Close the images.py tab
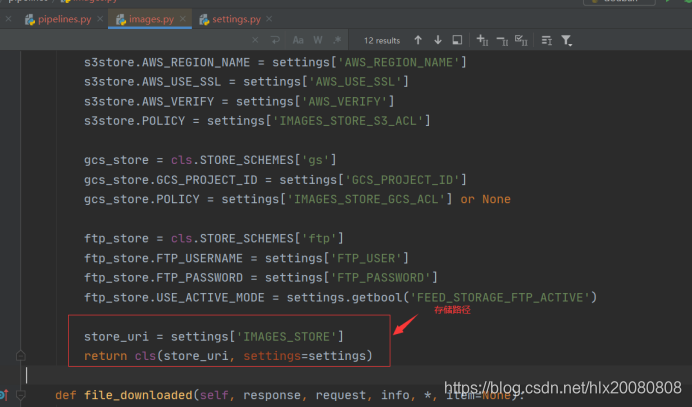Image resolution: width=692 pixels, height=407 pixels. click(x=183, y=19)
